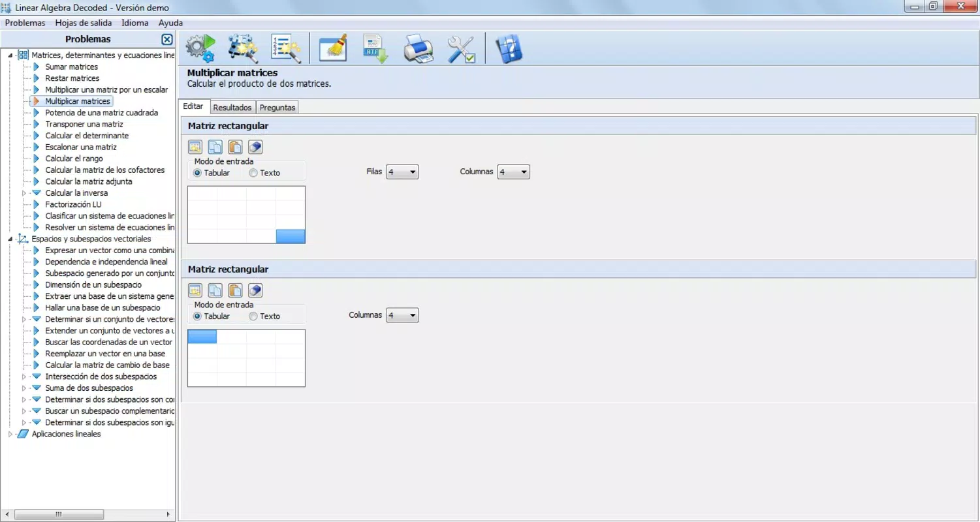The width and height of the screenshot is (980, 522).
Task: Switch to the Resultados tab
Action: tap(232, 107)
